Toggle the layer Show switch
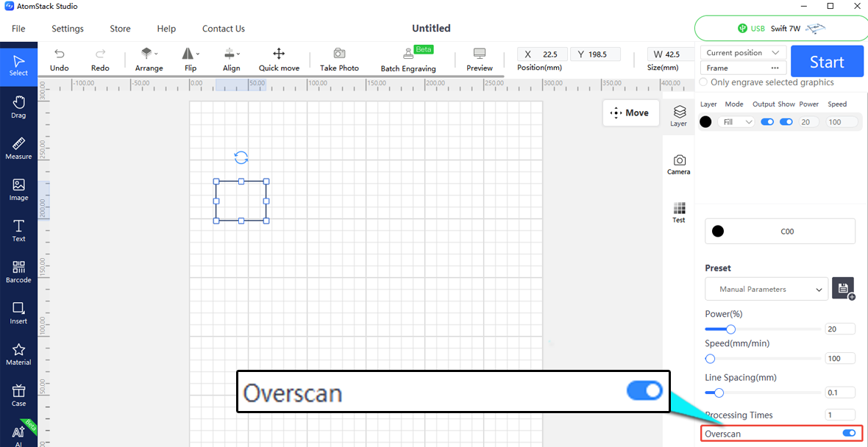 coord(786,122)
